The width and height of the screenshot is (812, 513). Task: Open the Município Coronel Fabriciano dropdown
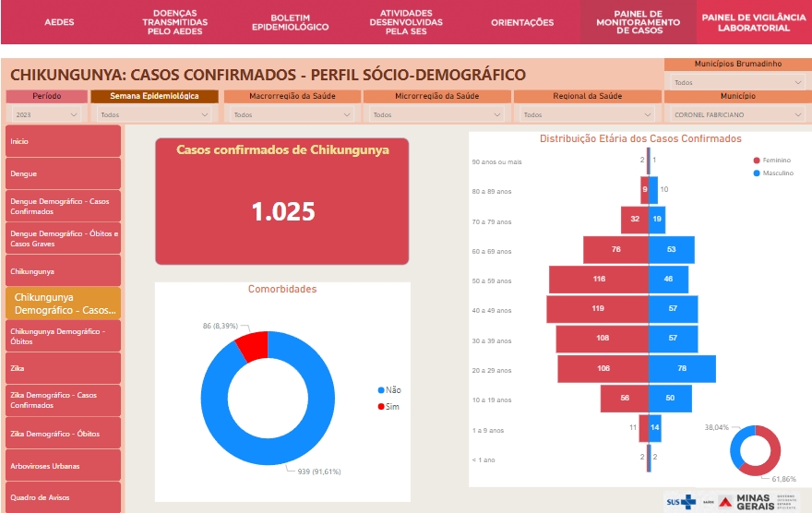tap(735, 115)
